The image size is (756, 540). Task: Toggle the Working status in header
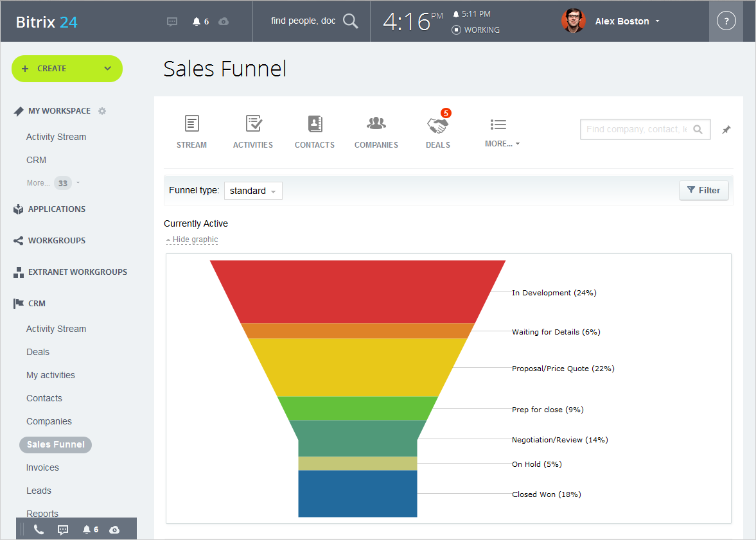click(476, 30)
